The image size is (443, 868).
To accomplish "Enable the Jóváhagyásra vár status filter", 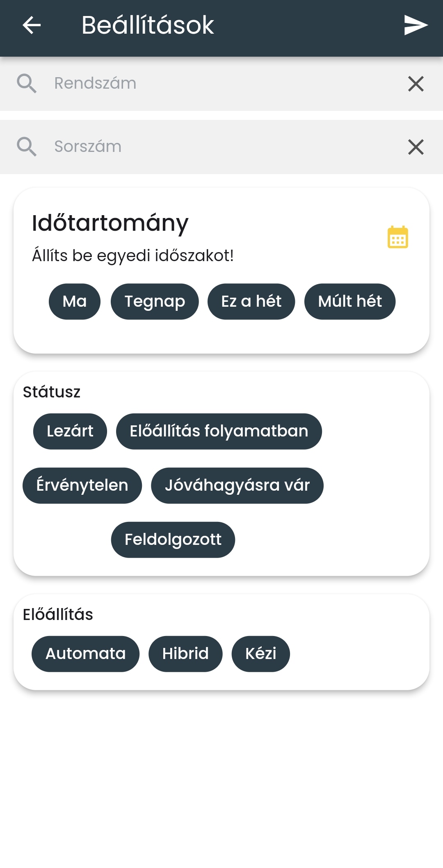I will (x=237, y=485).
